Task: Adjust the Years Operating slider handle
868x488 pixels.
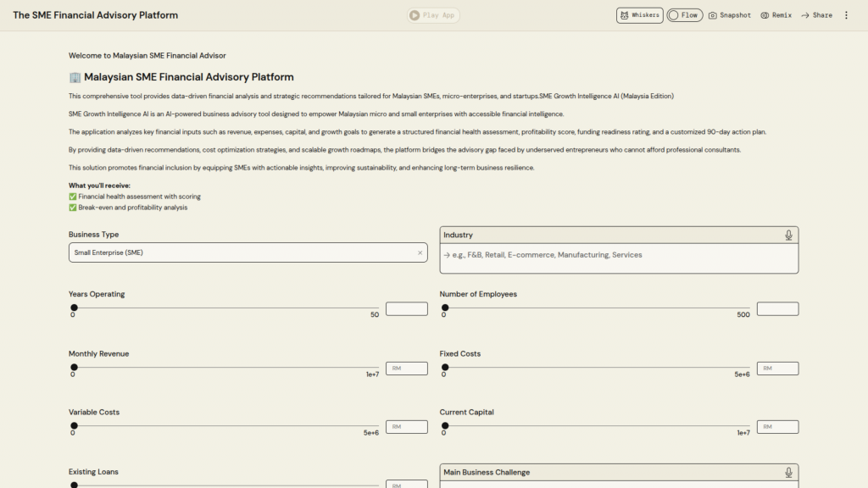Action: point(74,308)
